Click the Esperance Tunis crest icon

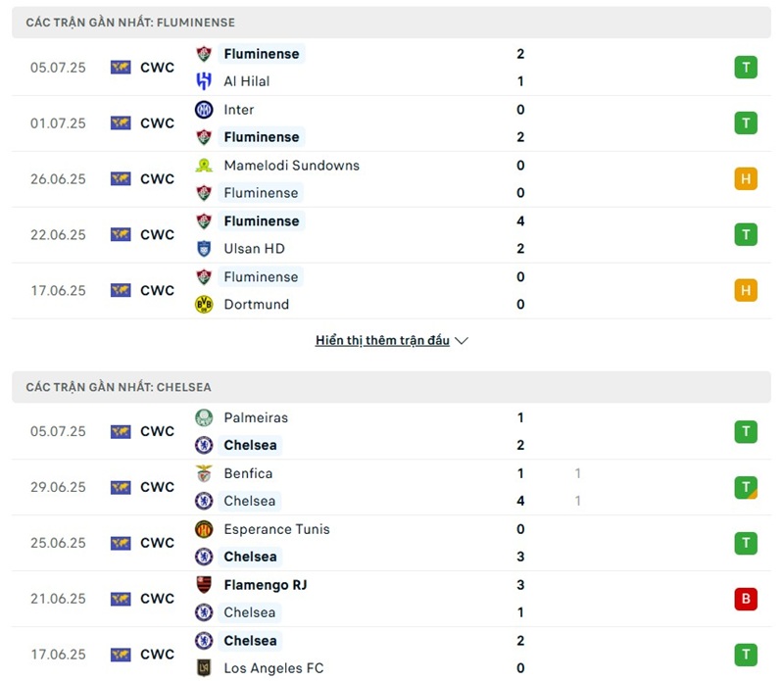tap(204, 529)
